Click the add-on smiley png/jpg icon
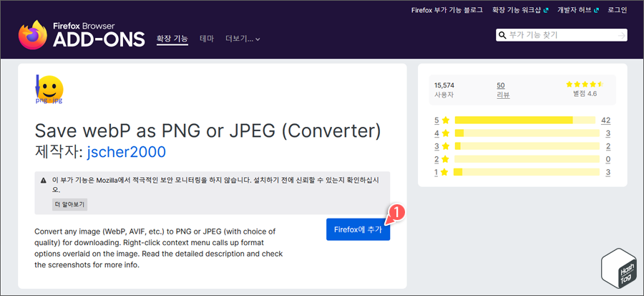The width and height of the screenshot is (644, 296). [49, 89]
